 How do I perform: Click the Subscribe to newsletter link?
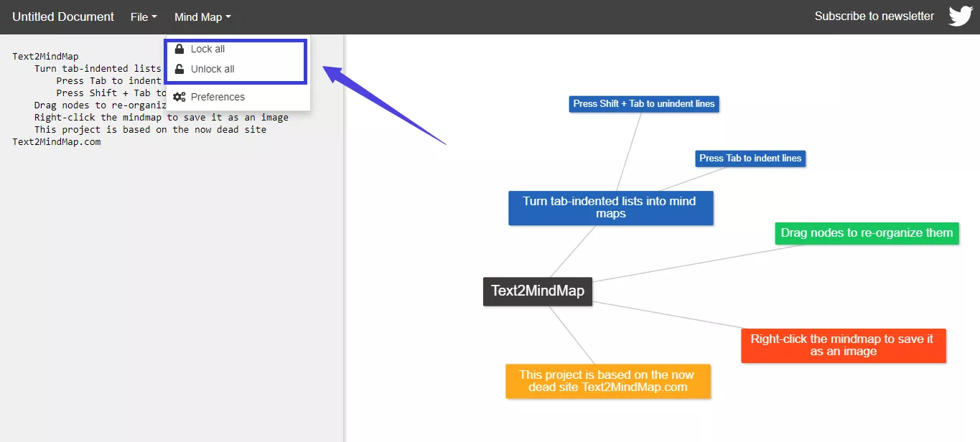tap(874, 15)
